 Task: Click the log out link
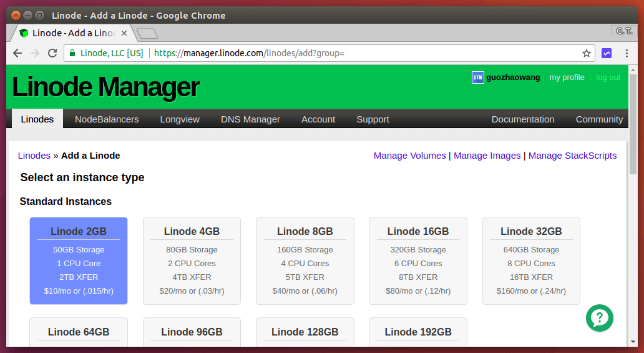pyautogui.click(x=608, y=77)
